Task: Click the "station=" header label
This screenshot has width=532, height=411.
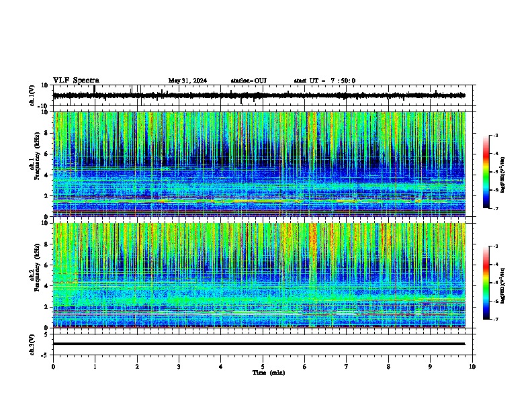Action: coord(242,81)
